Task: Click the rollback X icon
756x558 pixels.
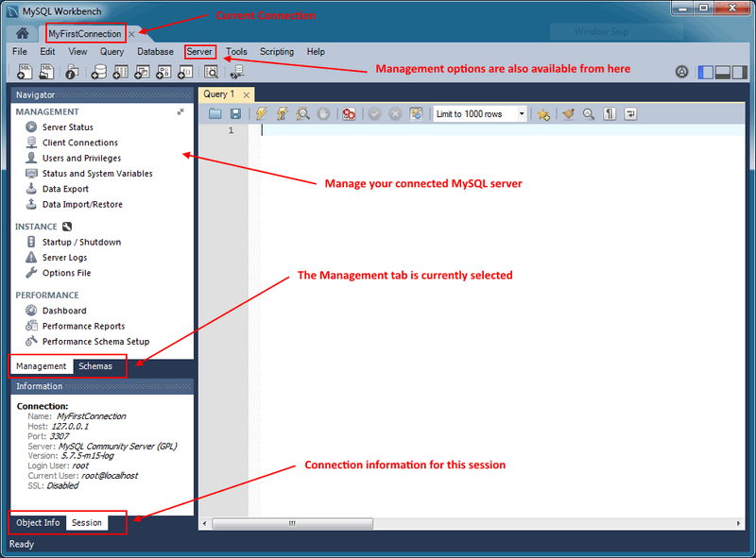Action: pyautogui.click(x=395, y=113)
